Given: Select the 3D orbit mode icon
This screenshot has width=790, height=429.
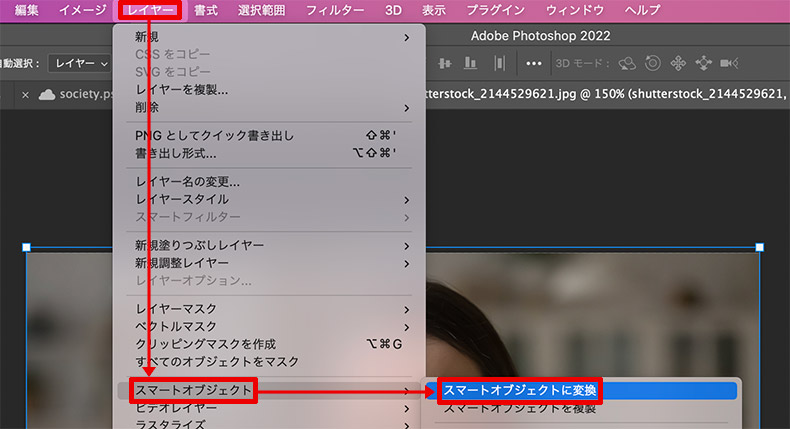Looking at the screenshot, I should [x=627, y=64].
